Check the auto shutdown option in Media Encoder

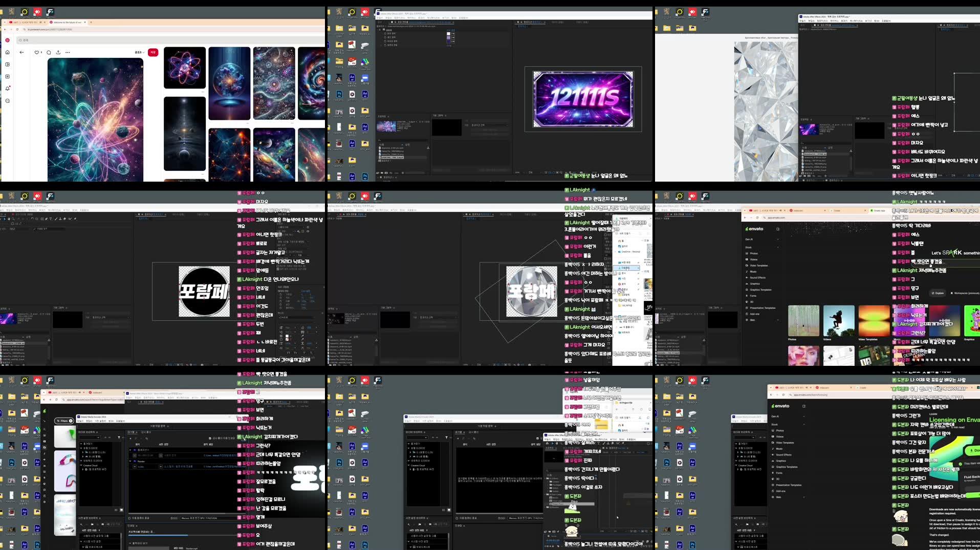pyautogui.click(x=129, y=518)
